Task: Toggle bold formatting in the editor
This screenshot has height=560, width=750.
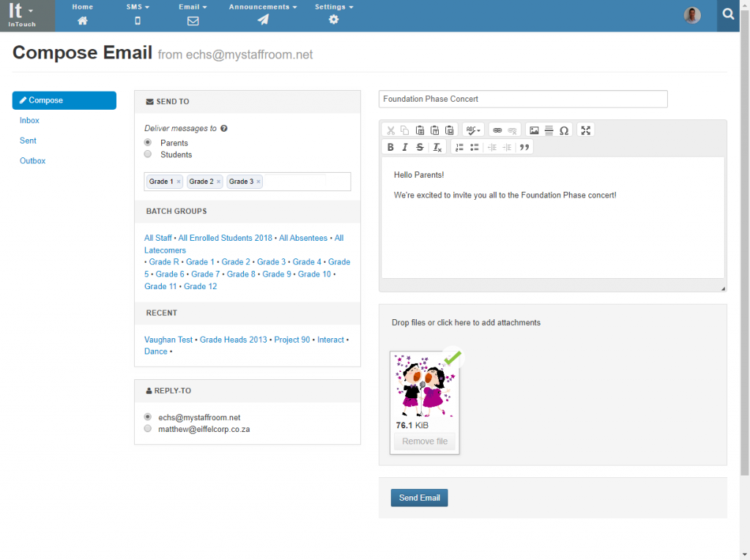Action: [x=390, y=147]
